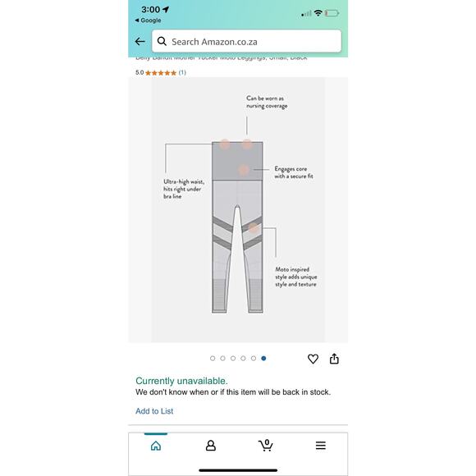Return to Google via status bar link
Image resolution: width=476 pixels, height=476 pixels.
tap(148, 21)
